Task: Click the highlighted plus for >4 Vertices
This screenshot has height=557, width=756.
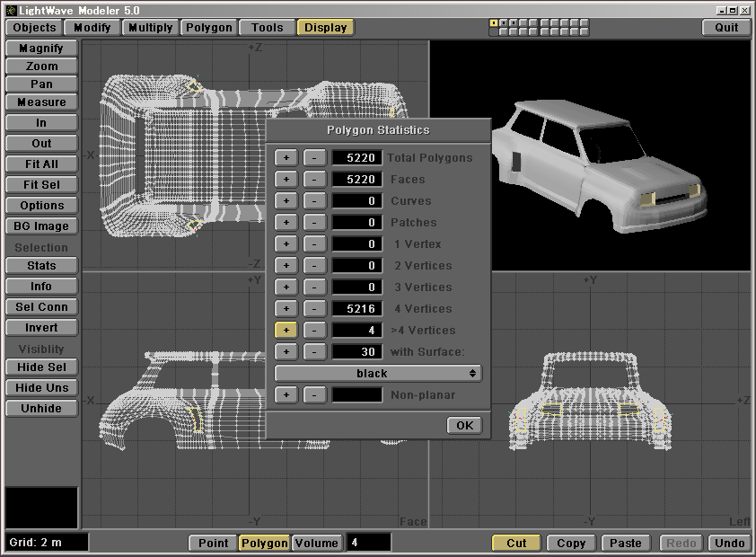Action: [x=286, y=331]
